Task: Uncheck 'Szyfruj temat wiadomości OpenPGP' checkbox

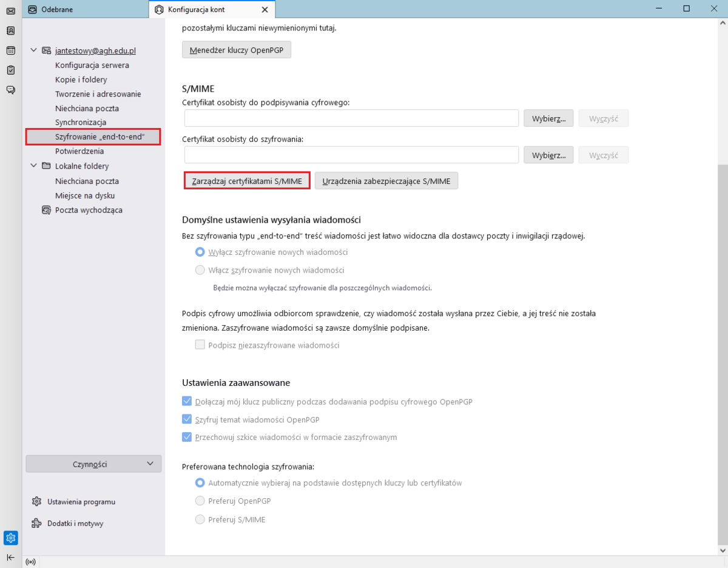Action: tap(187, 419)
